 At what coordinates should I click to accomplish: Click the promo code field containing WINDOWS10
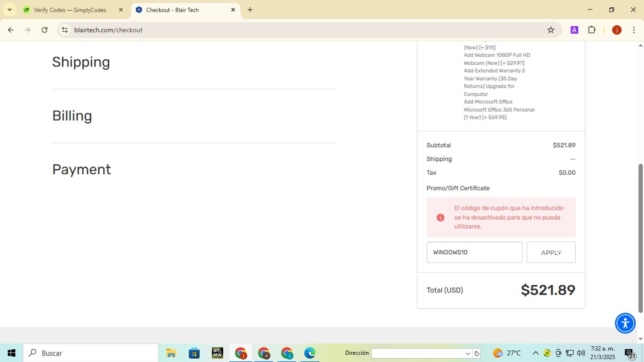(474, 252)
